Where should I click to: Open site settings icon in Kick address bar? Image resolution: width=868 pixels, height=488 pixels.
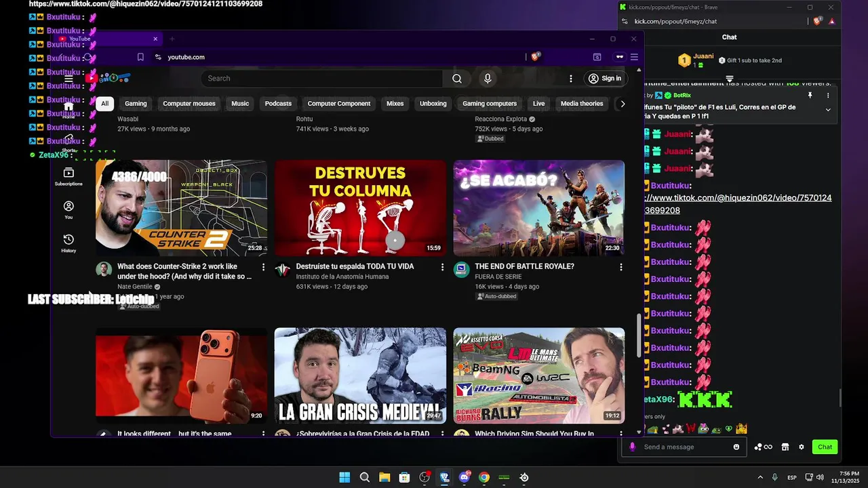(625, 21)
